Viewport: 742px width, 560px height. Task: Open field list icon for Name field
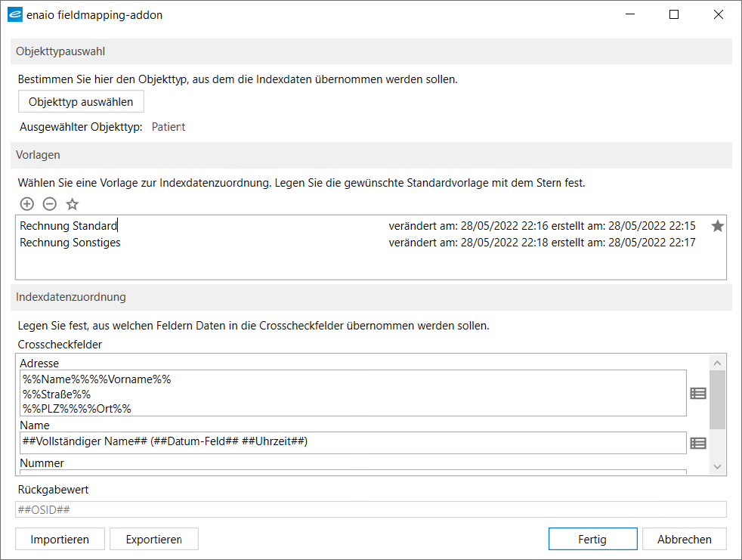[698, 443]
